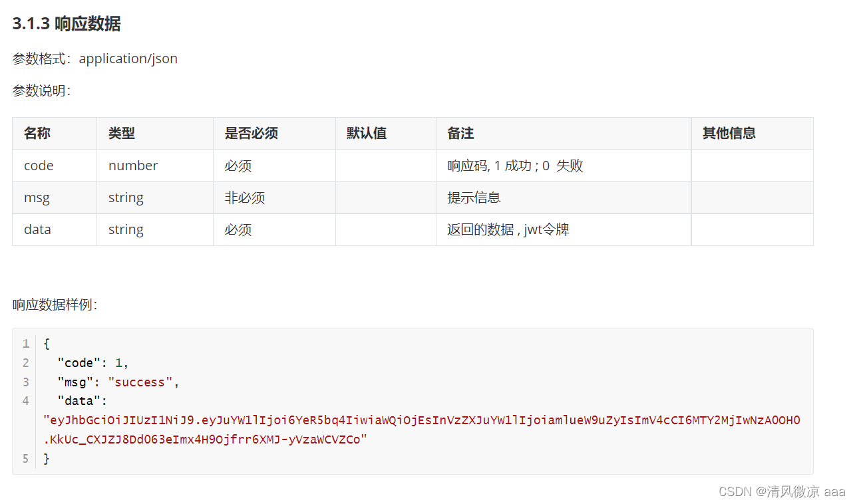Image resolution: width=855 pixels, height=504 pixels.
Task: Click the '3.1.3 响应数据' heading
Action: point(67,24)
